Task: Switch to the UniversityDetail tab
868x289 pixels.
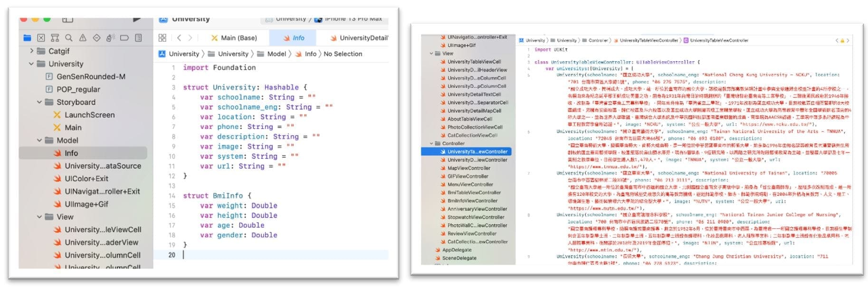Action: (359, 38)
